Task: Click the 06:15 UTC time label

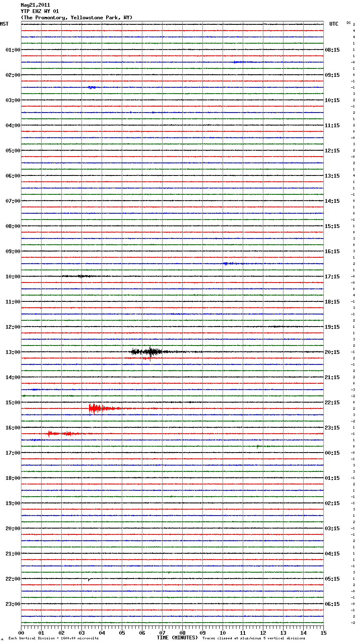Action: click(332, 604)
